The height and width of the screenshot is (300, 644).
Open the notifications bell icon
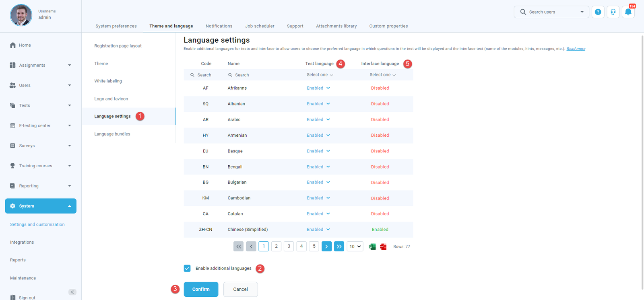[x=628, y=12]
